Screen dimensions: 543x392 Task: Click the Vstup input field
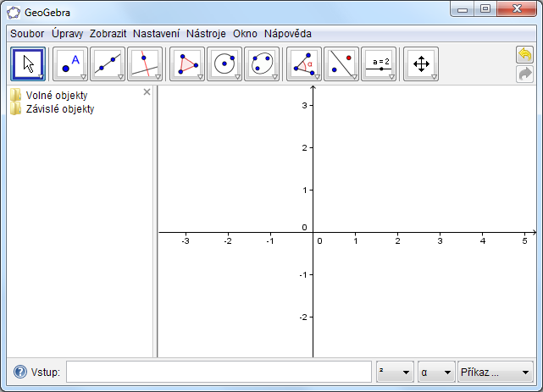point(219,372)
